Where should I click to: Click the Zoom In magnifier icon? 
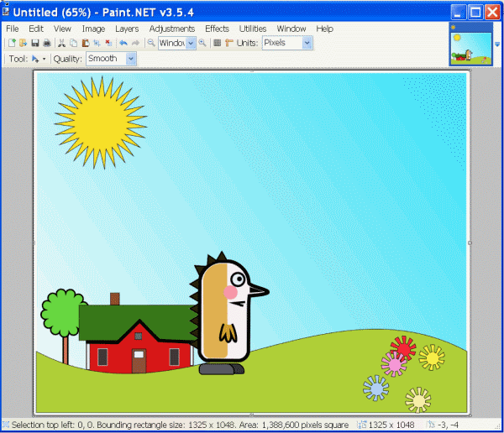202,43
